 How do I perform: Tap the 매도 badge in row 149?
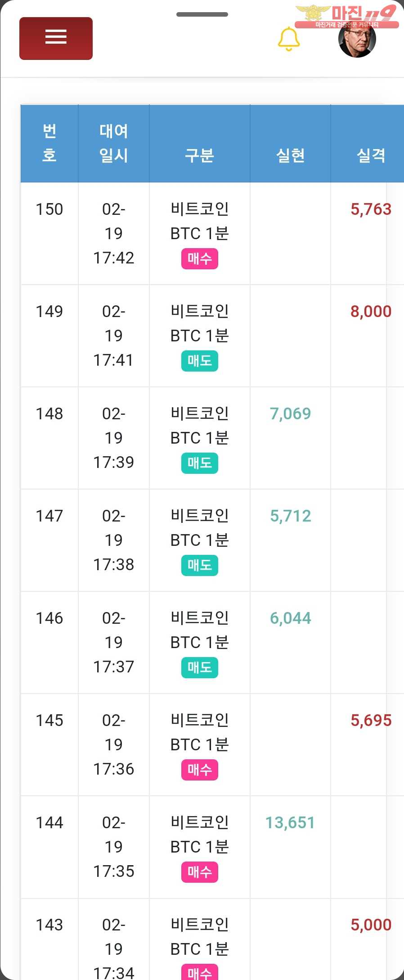click(200, 361)
